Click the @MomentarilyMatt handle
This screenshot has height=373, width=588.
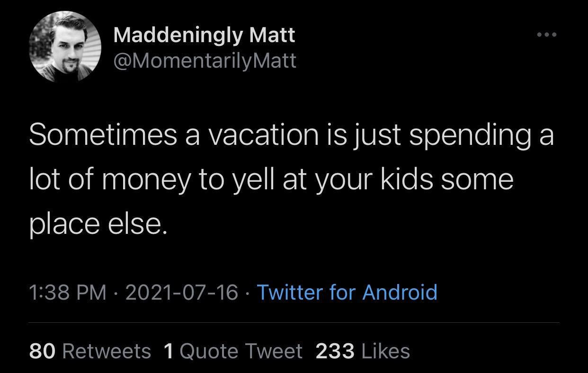pos(205,61)
